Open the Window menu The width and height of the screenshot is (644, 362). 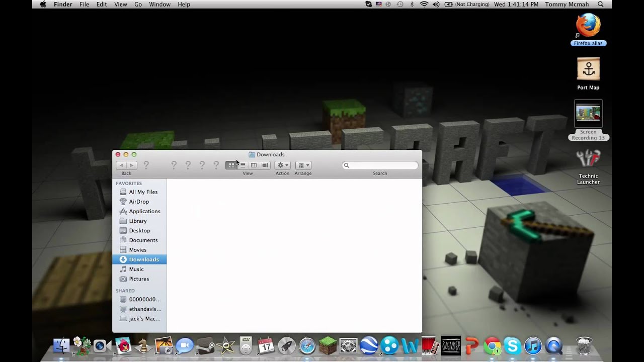tap(159, 4)
